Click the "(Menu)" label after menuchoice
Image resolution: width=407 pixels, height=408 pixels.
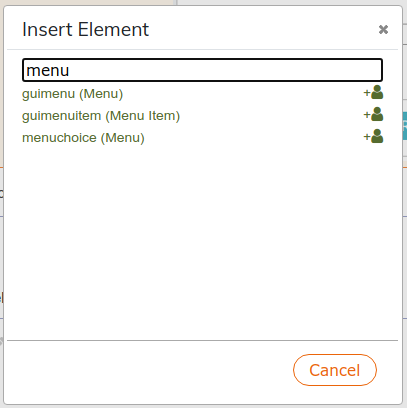(123, 138)
